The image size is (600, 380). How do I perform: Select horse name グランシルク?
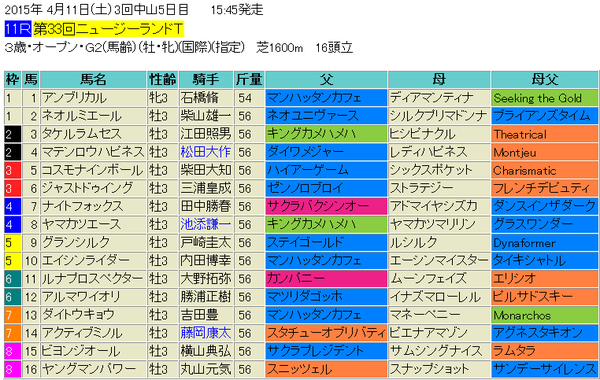coord(76,242)
